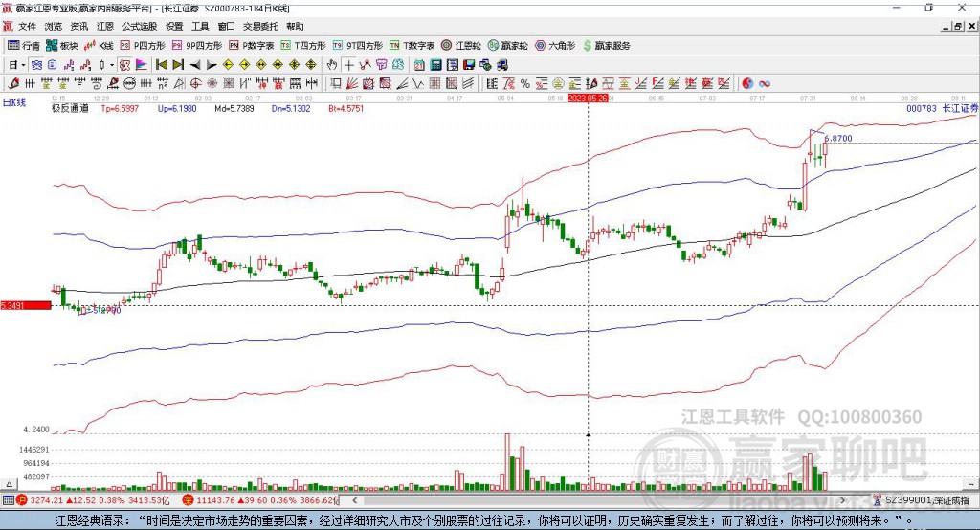Open the 9P四方形 tool

[x=197, y=46]
